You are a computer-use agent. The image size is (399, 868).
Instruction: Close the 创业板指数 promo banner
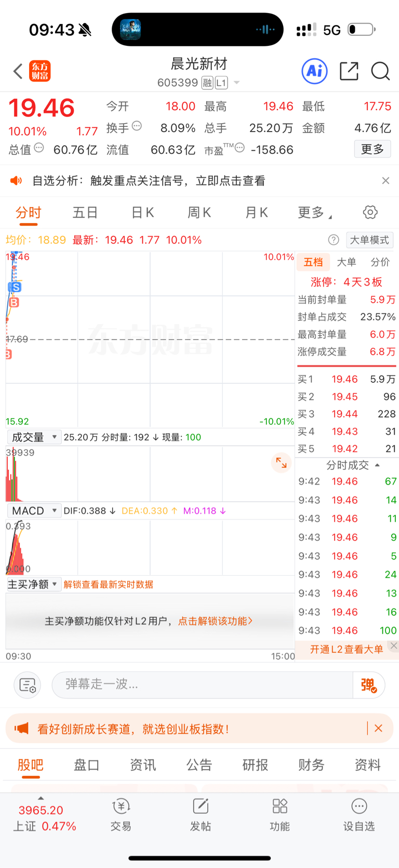pyautogui.click(x=379, y=729)
